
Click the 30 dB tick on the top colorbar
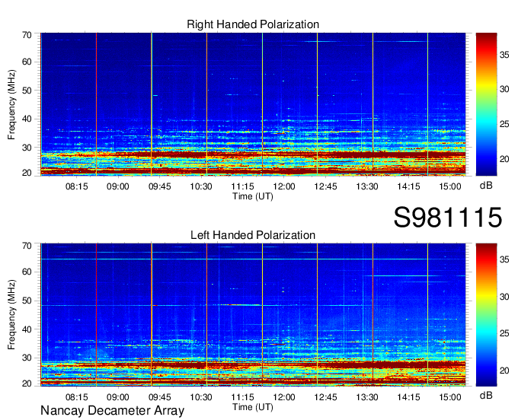tap(504, 89)
